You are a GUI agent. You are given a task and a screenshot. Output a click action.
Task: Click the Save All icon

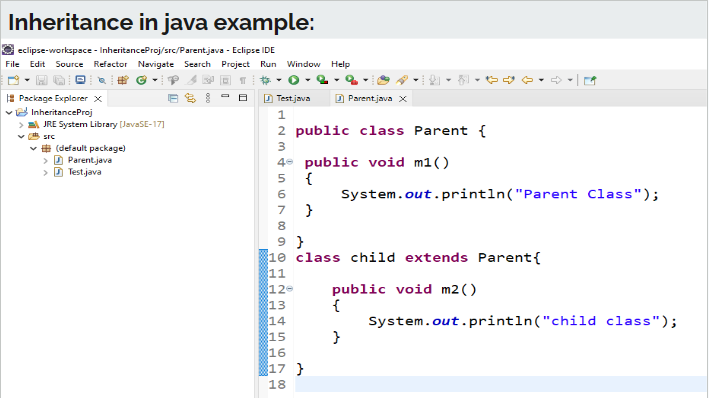point(59,81)
